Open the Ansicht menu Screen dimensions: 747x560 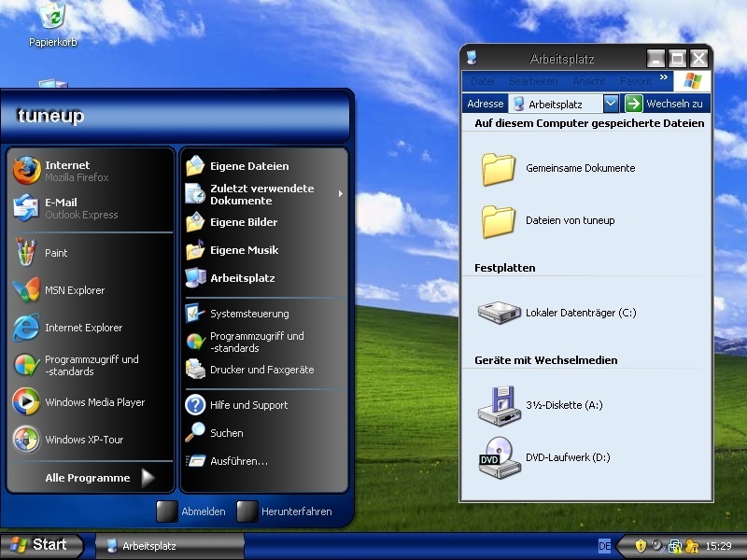pyautogui.click(x=588, y=82)
